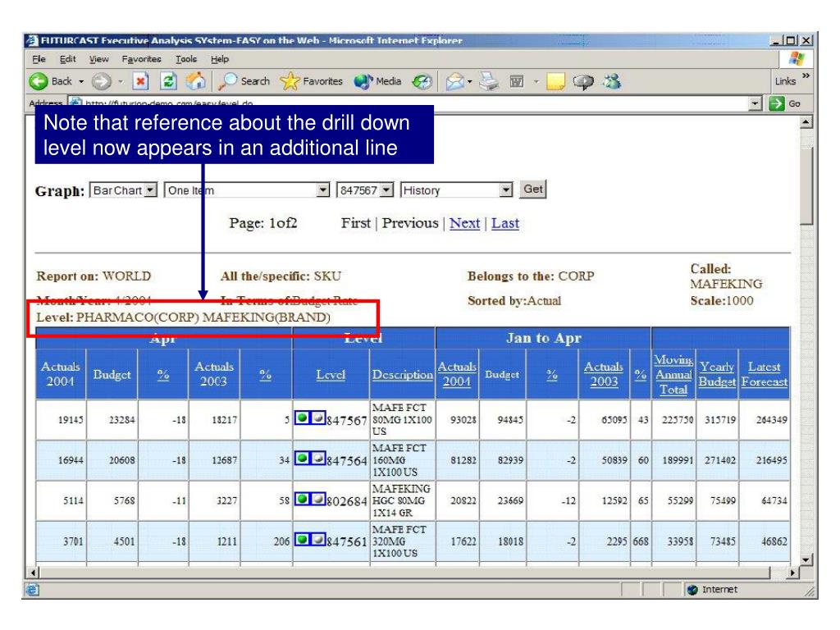This screenshot has width=840, height=630.
Task: Open the Edit menu
Action: click(x=67, y=59)
